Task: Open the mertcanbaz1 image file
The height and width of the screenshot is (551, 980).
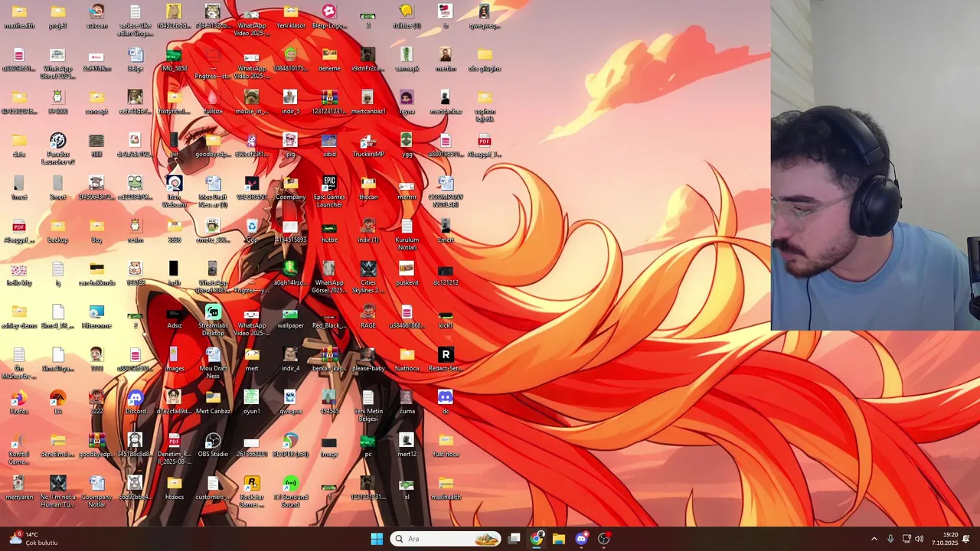Action: pyautogui.click(x=368, y=102)
